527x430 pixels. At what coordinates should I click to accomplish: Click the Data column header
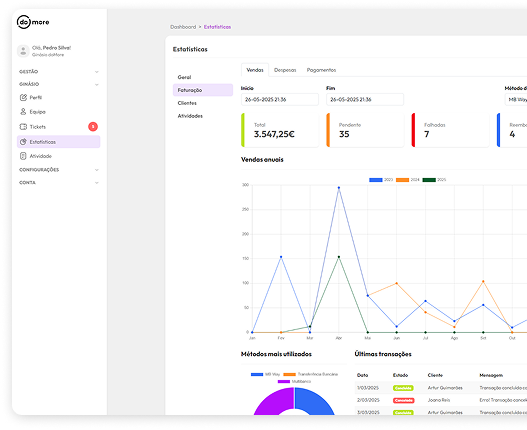[362, 375]
